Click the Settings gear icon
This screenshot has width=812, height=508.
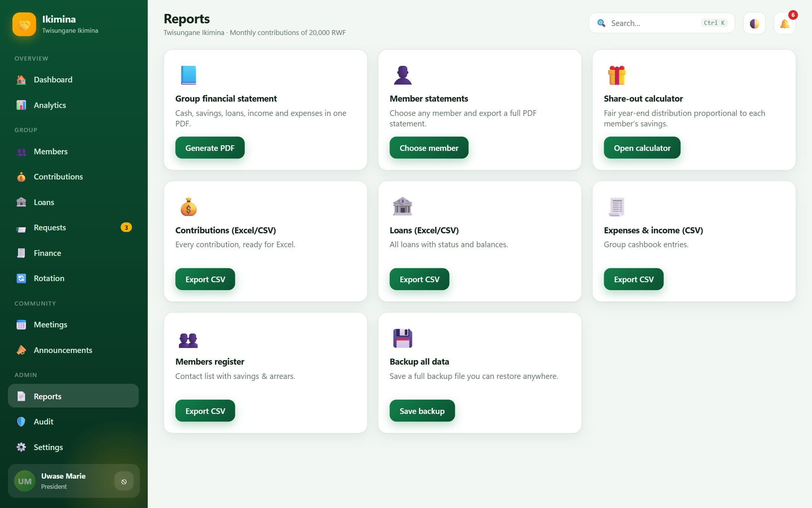21,447
